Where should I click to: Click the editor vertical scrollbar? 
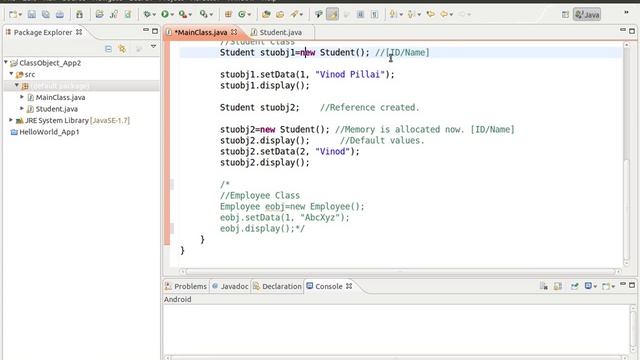(627, 155)
